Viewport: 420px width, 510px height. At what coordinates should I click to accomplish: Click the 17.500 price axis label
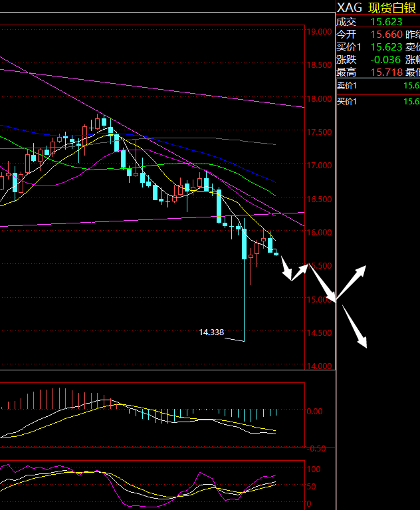coord(319,132)
